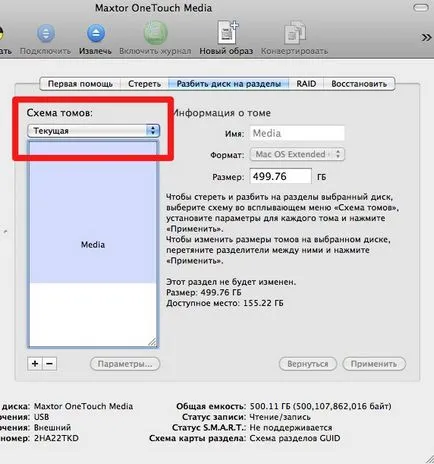Click the Схема разделов GUID value

[x=295, y=438]
